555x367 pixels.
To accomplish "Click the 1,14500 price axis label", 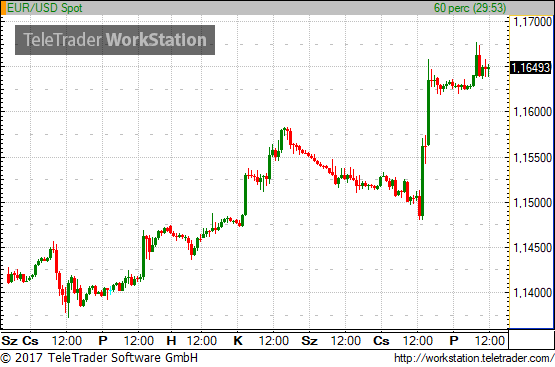I will (x=532, y=248).
